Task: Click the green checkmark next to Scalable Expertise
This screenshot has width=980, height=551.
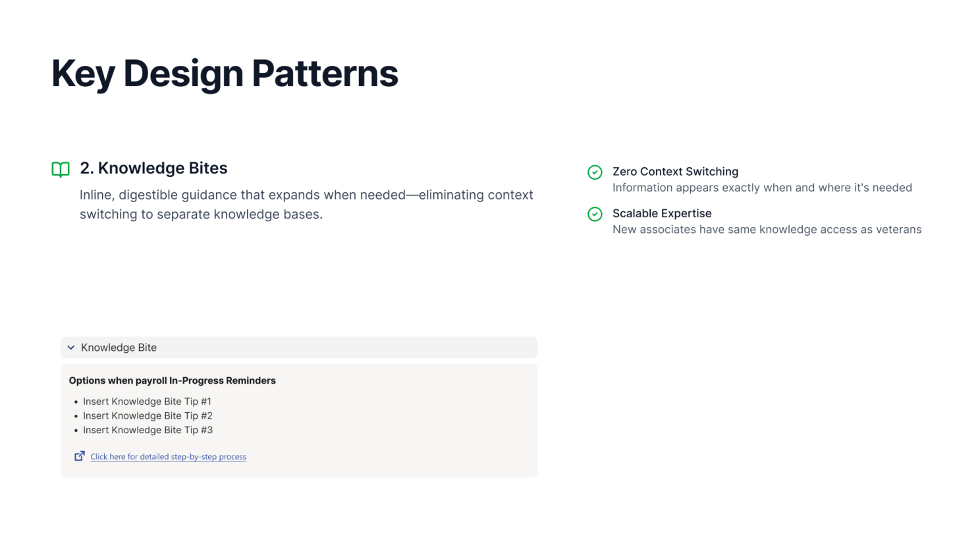Action: (595, 214)
